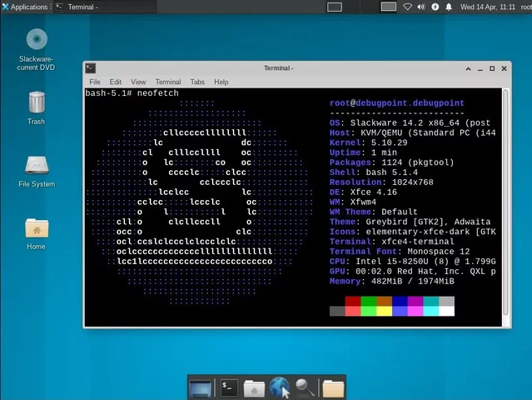Open the home file manager dock icon
This screenshot has height=400, width=532.
tap(254, 387)
